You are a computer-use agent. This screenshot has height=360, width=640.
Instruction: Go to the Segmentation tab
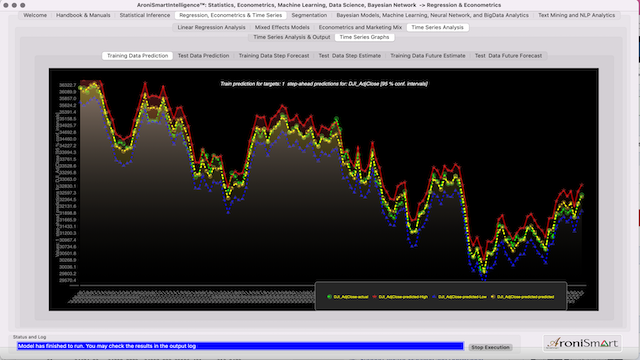click(309, 15)
